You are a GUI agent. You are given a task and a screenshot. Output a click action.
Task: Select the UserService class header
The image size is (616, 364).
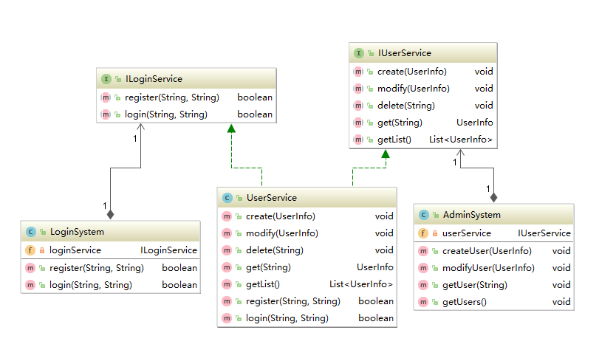point(307,198)
